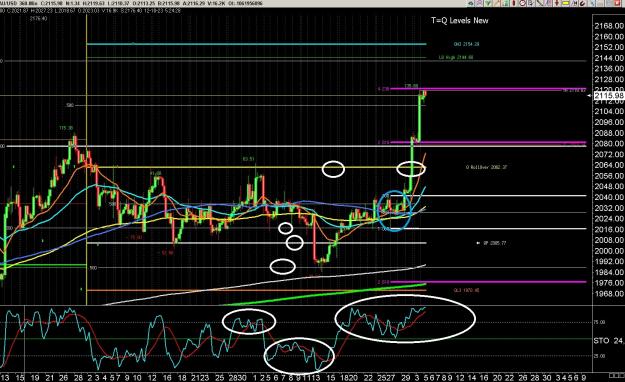Click the 2040.00 price axis label
This screenshot has height=382, width=625.
coord(609,197)
